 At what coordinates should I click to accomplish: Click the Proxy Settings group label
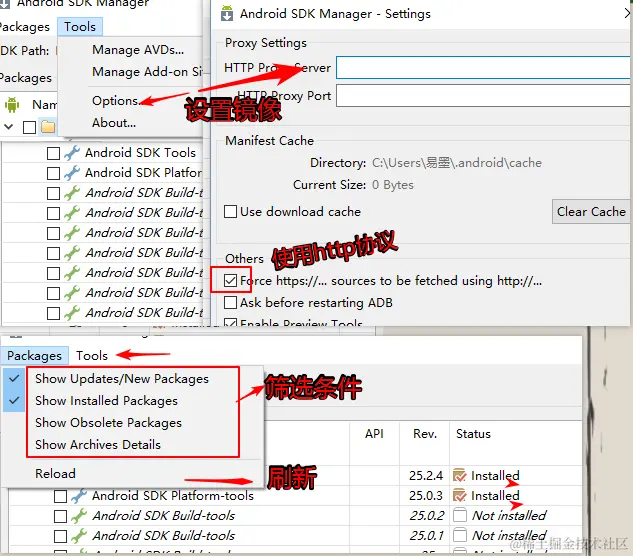[266, 43]
